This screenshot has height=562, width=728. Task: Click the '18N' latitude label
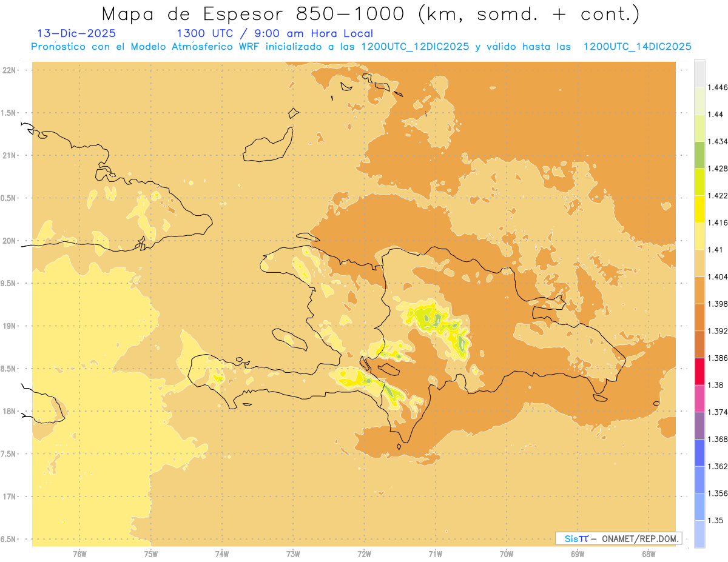click(10, 411)
